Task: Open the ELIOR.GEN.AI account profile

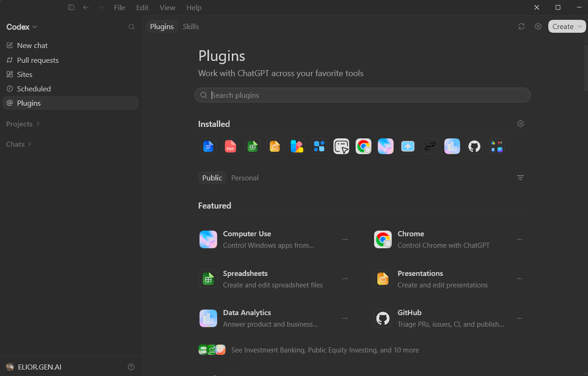Action: click(x=34, y=367)
